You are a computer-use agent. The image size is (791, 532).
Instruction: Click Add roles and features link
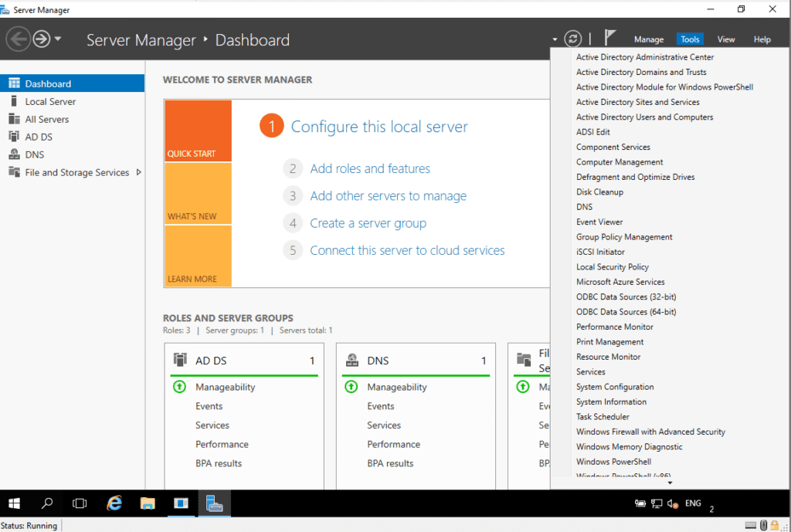[370, 168]
